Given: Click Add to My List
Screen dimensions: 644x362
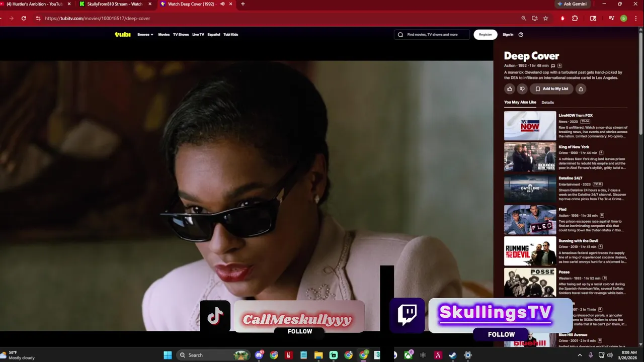Looking at the screenshot, I should (x=551, y=89).
